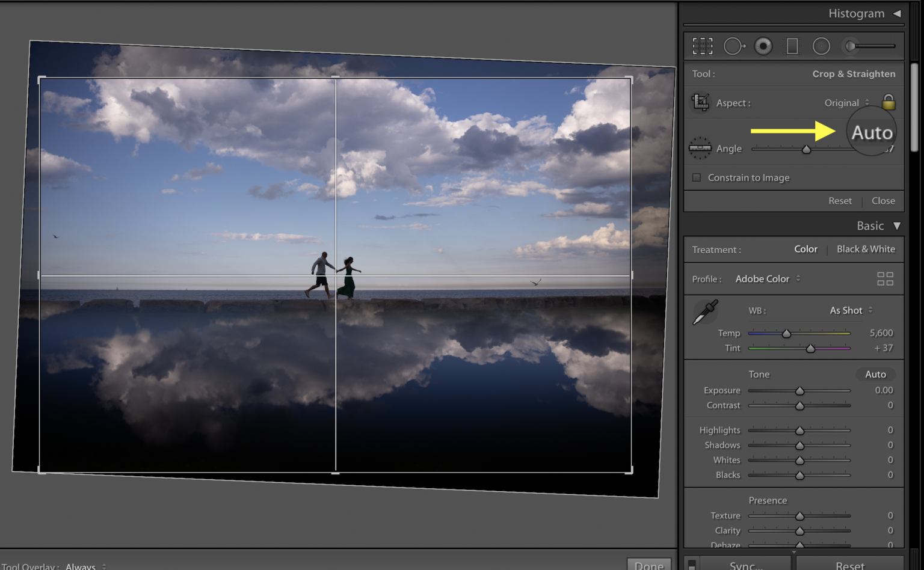The width and height of the screenshot is (924, 570).
Task: Click Auto in the Tone section
Action: click(x=875, y=373)
